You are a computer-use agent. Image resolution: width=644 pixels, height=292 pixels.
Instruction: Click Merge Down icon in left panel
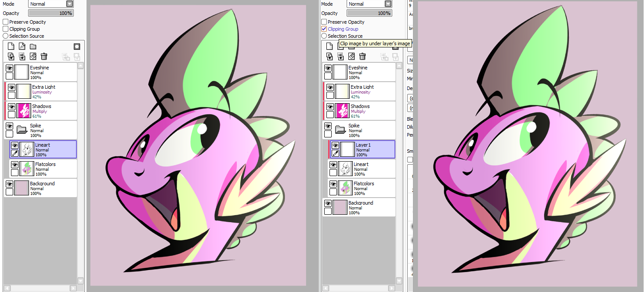point(22,56)
